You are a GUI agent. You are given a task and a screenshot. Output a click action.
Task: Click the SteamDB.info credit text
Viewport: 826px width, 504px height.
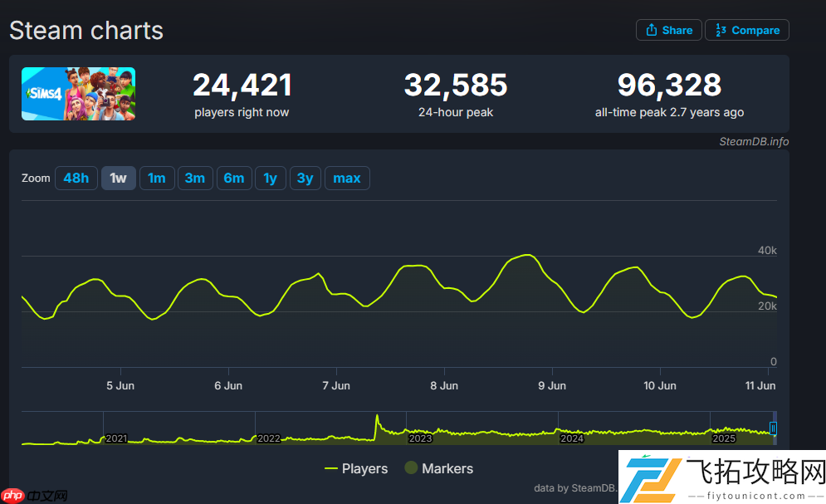pyautogui.click(x=754, y=141)
